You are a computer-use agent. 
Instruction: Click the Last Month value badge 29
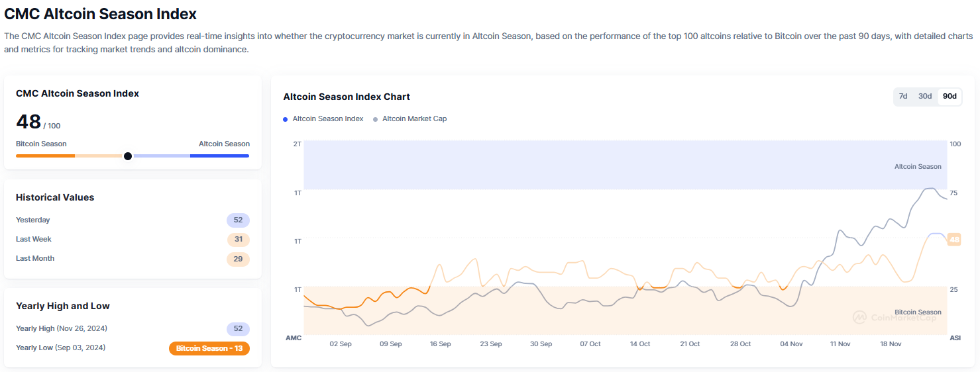pos(238,259)
